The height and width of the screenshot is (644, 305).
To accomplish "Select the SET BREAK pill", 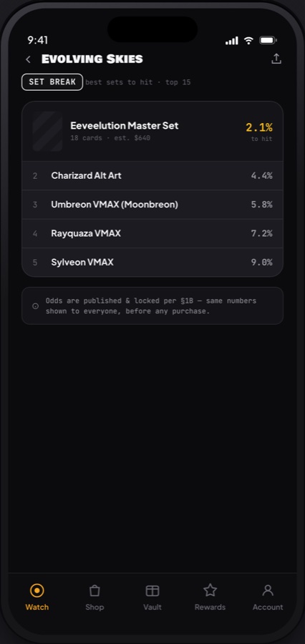I will (x=52, y=82).
